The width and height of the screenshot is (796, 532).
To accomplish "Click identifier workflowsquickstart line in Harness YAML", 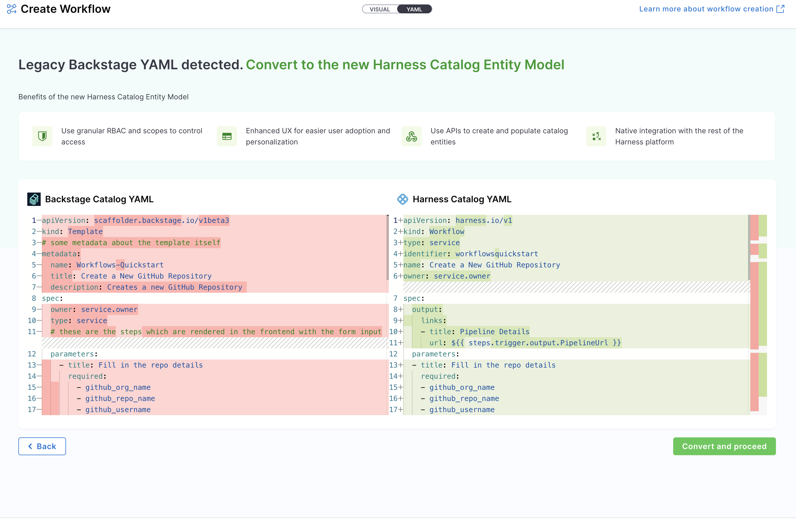I will click(x=471, y=254).
